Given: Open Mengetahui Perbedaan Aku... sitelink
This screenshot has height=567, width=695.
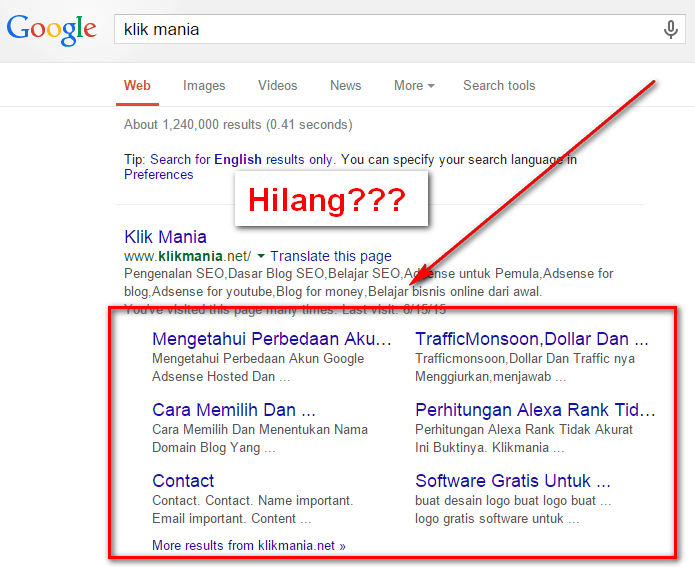Looking at the screenshot, I should click(272, 339).
